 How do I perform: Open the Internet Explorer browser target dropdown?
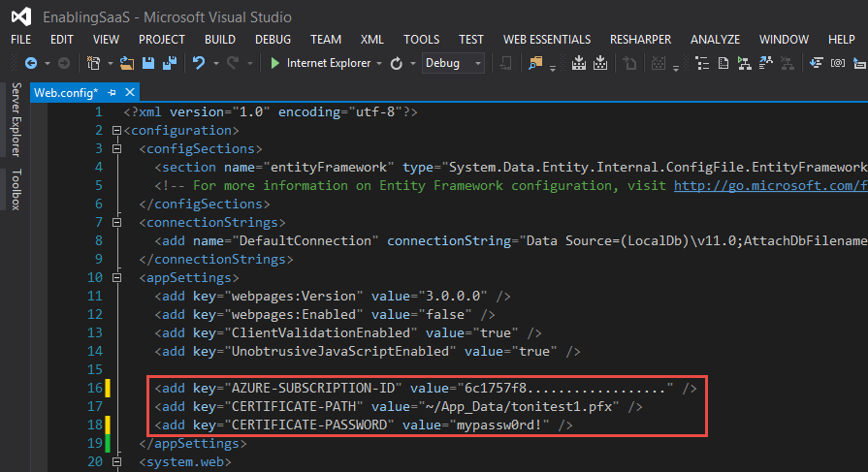pos(377,63)
